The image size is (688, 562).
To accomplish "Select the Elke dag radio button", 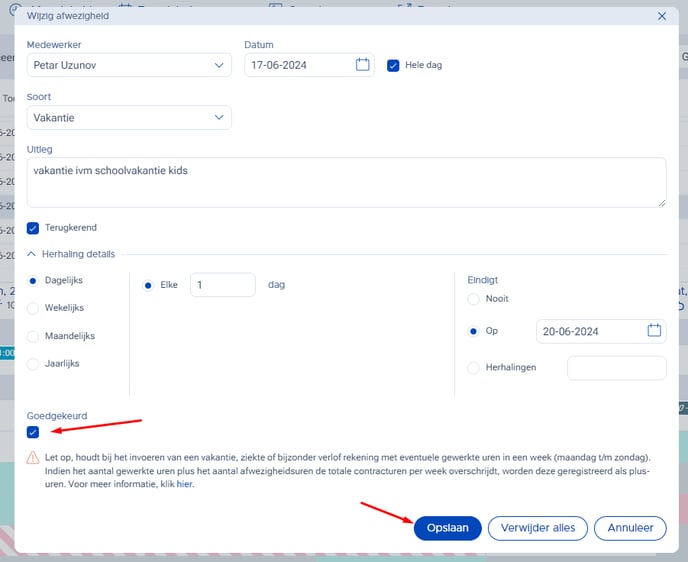I will [148, 286].
